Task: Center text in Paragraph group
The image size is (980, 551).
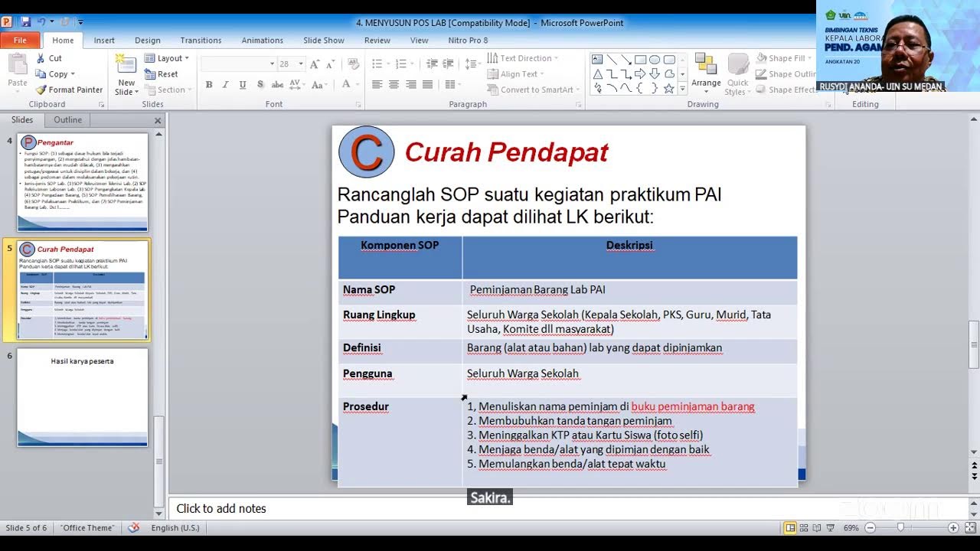Action: pyautogui.click(x=394, y=84)
